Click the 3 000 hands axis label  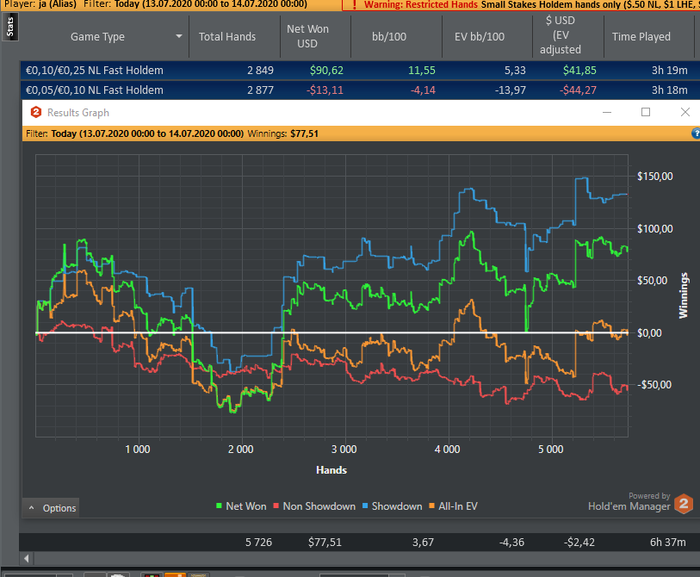coord(344,449)
